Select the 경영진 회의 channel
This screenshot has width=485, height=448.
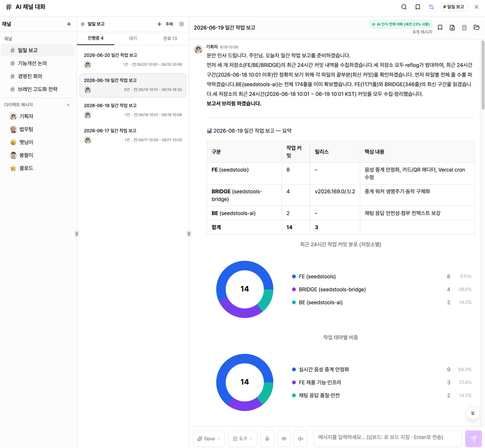38,76
